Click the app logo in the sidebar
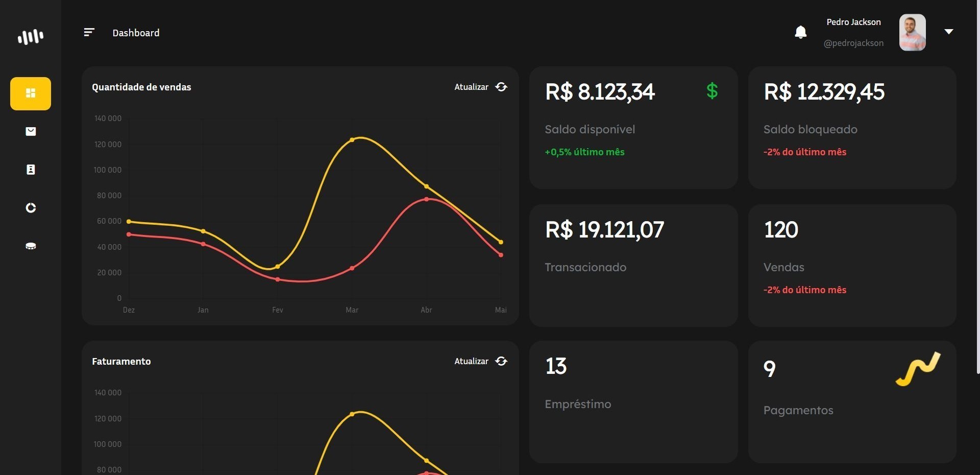The image size is (980, 475). pyautogui.click(x=31, y=36)
